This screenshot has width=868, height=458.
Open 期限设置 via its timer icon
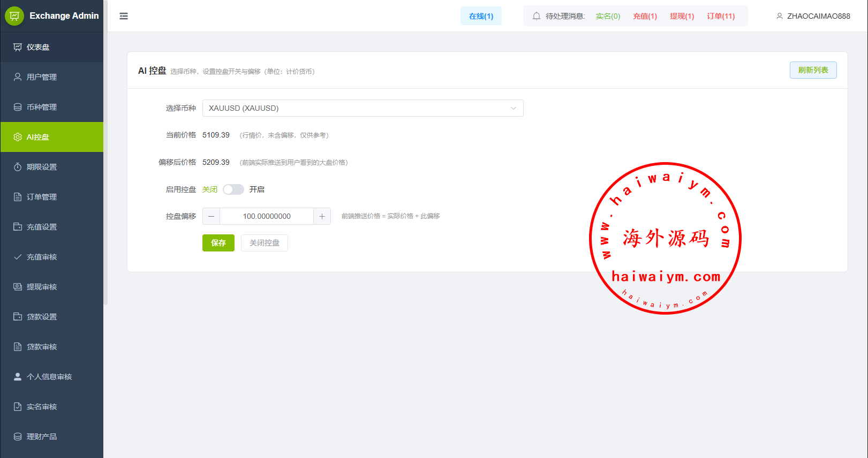pyautogui.click(x=18, y=167)
